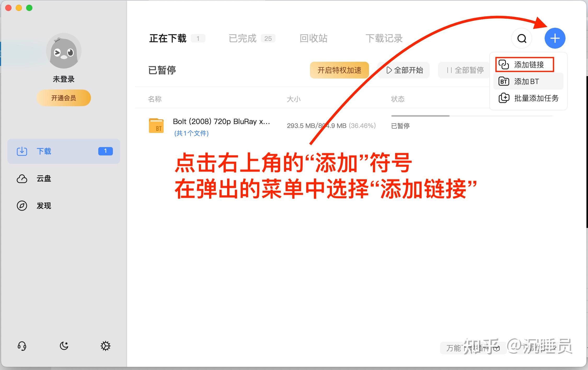Viewport: 588px width, 370px height.
Task: Toggle night mode moon icon
Action: tap(64, 346)
